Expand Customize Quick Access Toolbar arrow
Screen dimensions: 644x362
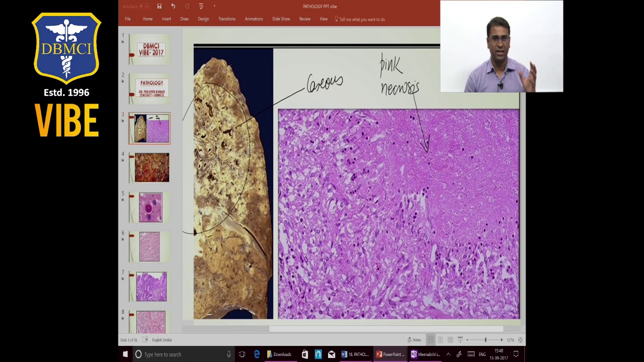[214, 6]
